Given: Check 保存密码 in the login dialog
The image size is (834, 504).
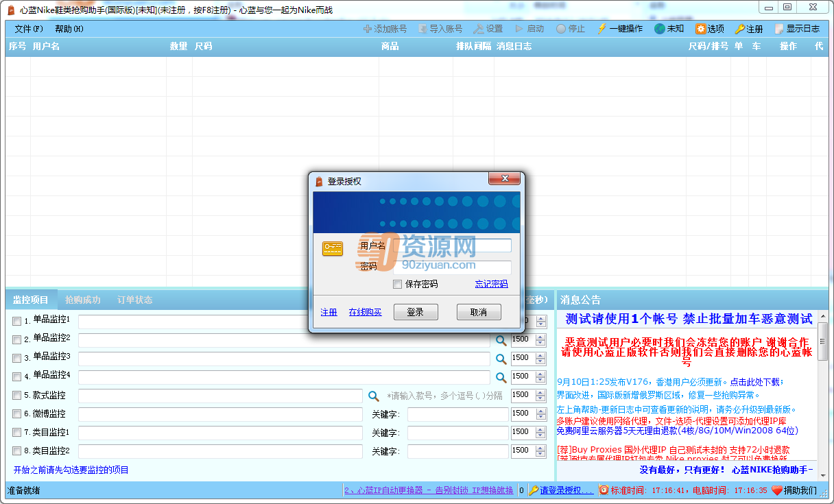Looking at the screenshot, I should [397, 284].
